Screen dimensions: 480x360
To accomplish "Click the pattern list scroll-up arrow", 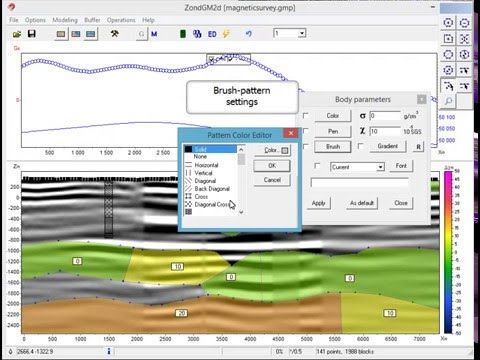I will click(x=241, y=149).
